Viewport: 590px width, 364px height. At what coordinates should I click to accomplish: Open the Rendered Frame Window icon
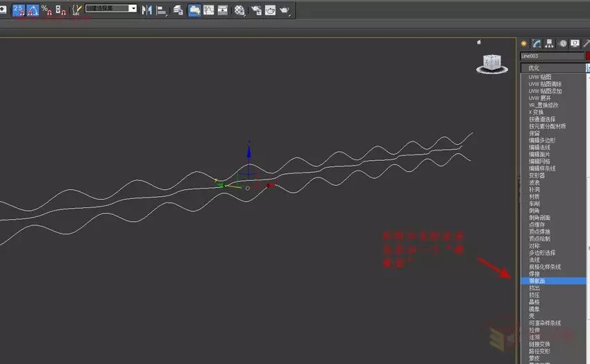(270, 10)
